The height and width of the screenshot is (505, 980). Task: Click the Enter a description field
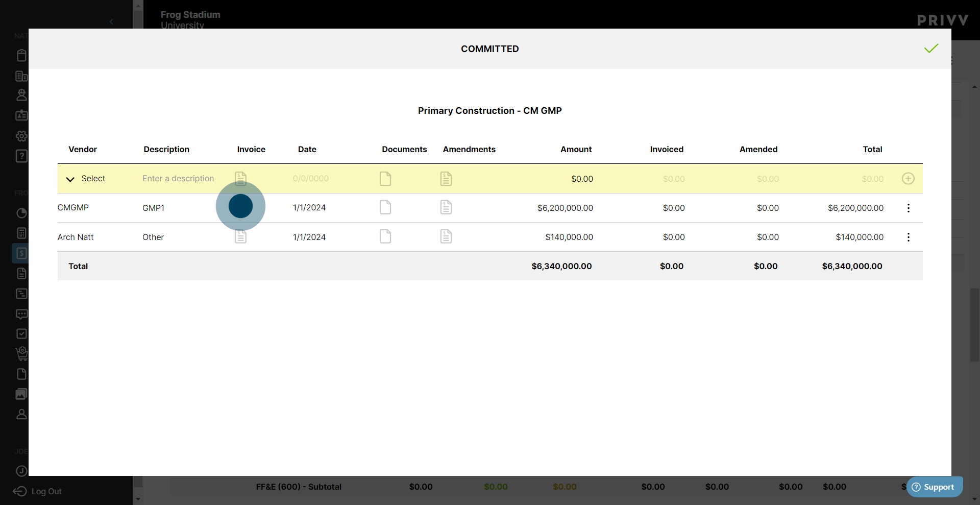(178, 178)
